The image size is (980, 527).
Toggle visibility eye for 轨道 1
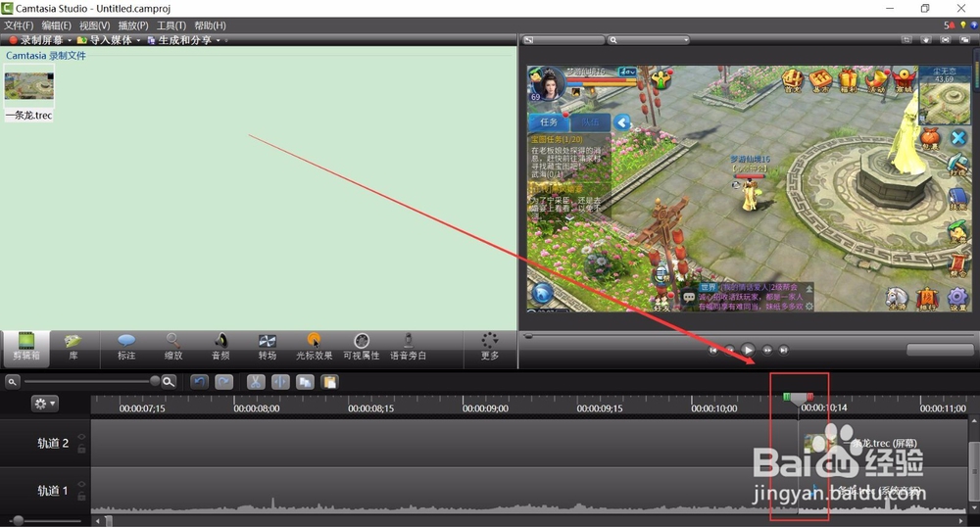point(81,485)
